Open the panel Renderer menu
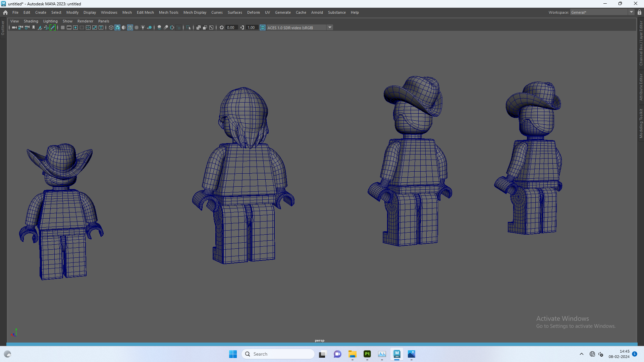 (85, 21)
